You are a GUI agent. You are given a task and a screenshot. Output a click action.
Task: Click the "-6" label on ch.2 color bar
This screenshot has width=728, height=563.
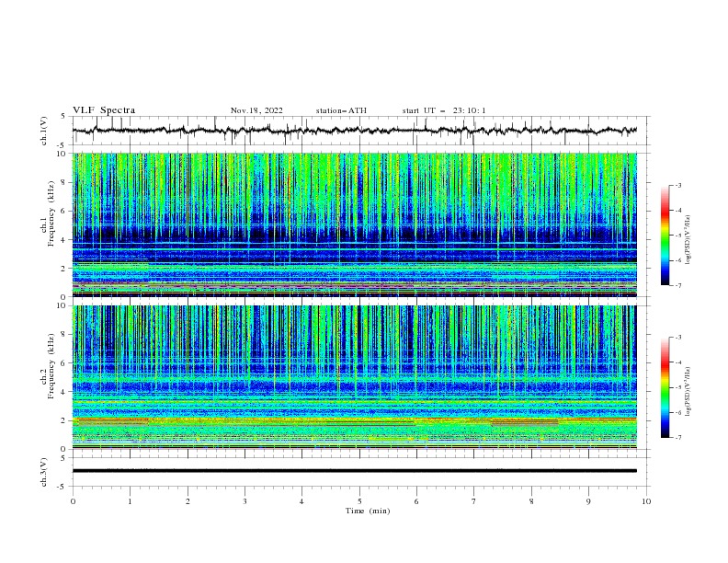(x=678, y=412)
